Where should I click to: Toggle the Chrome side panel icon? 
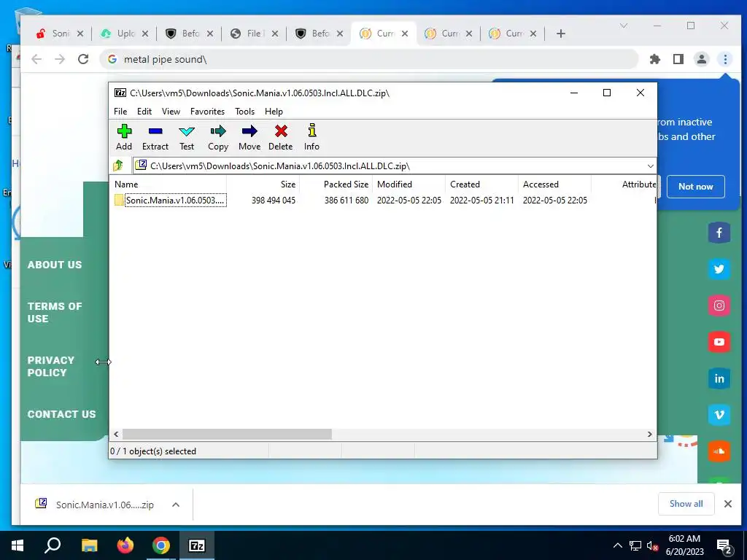coord(678,59)
